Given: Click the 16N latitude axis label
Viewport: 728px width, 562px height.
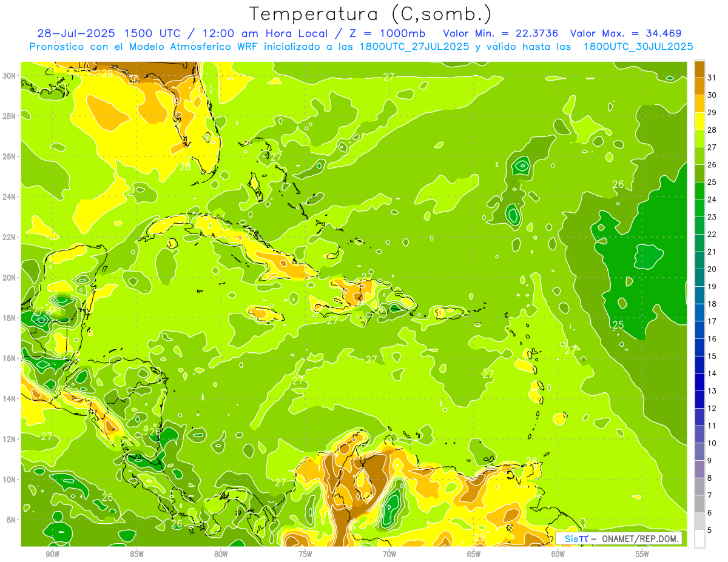Looking at the screenshot, I should [x=10, y=358].
